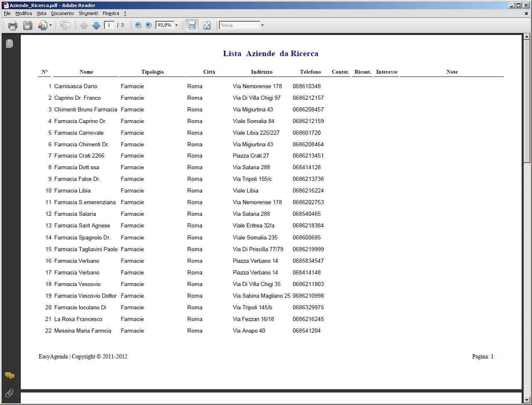
Task: Select the fit full page icon
Action: pos(207,25)
